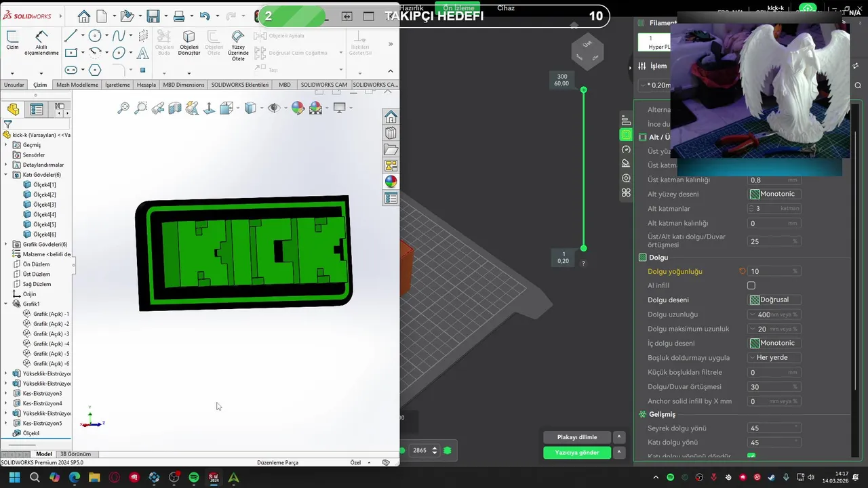The image size is (868, 488).
Task: Toggle the AI infill checkbox
Action: [x=751, y=286]
